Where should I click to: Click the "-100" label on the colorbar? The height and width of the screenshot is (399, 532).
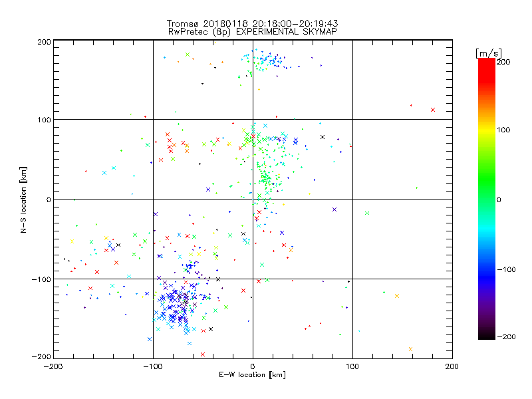pos(506,269)
